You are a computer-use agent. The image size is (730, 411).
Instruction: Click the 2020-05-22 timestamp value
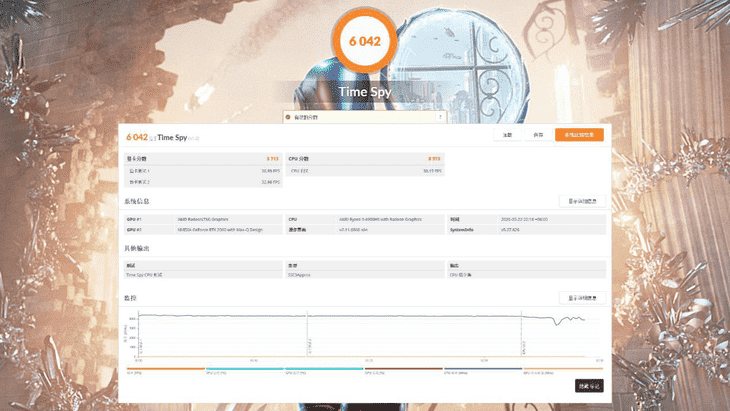[524, 219]
